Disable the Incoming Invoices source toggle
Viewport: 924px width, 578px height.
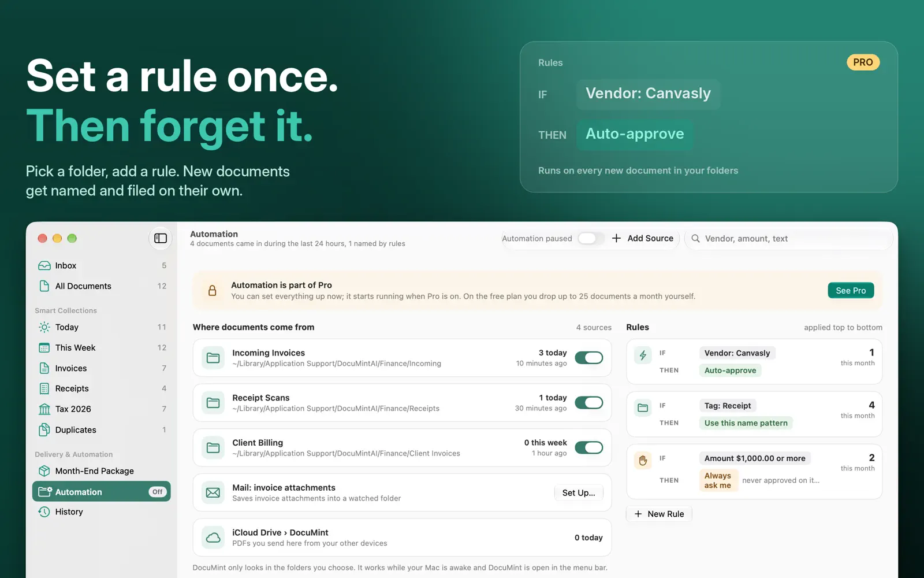pos(589,358)
